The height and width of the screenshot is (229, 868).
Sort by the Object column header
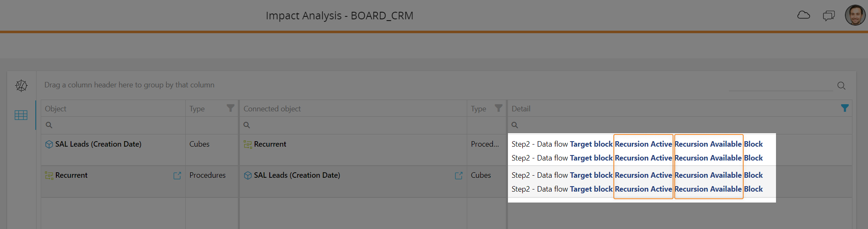(x=56, y=109)
